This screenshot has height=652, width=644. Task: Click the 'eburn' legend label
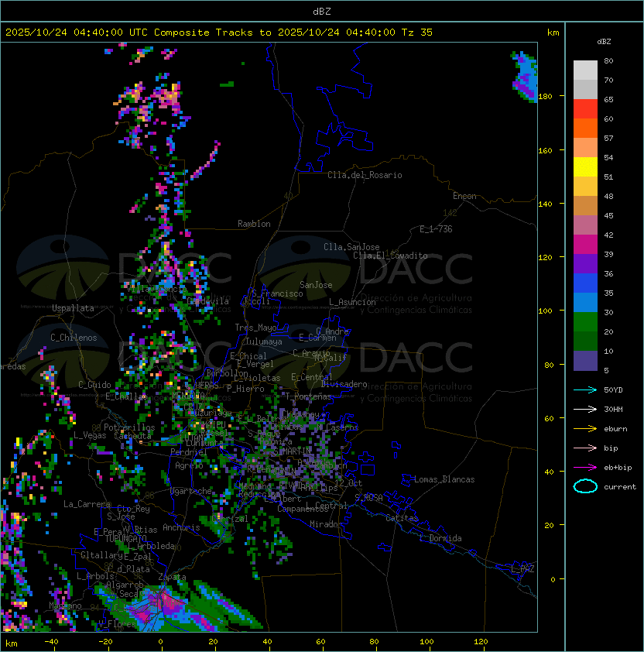(x=615, y=429)
